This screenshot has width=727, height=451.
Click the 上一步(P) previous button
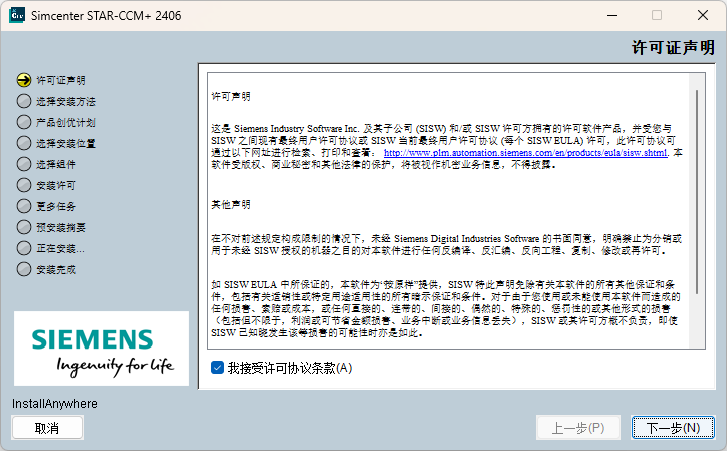tap(578, 427)
